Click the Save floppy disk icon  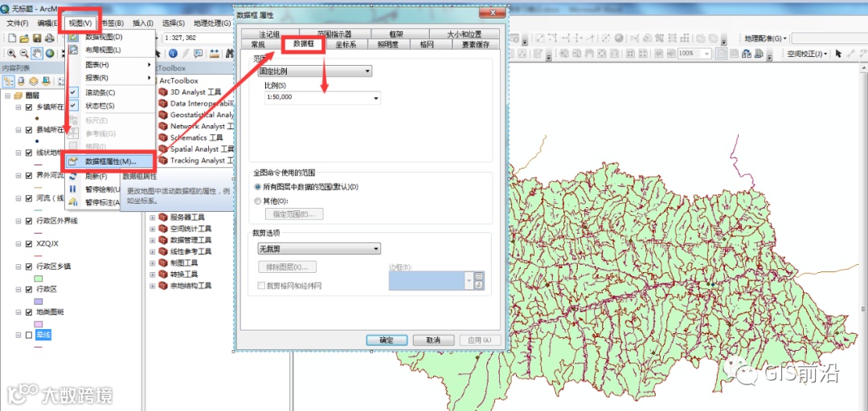(x=36, y=39)
